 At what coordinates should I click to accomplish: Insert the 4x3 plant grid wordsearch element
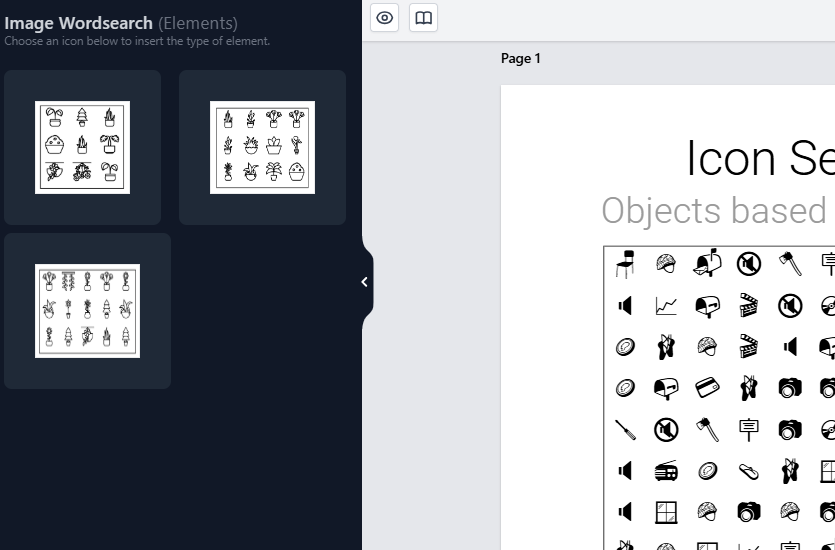(262, 147)
